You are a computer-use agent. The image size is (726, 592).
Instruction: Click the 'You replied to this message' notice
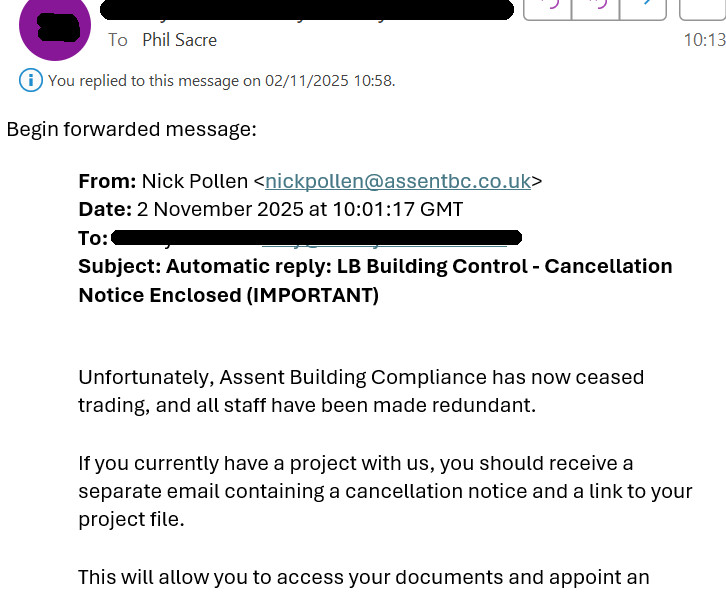point(221,81)
